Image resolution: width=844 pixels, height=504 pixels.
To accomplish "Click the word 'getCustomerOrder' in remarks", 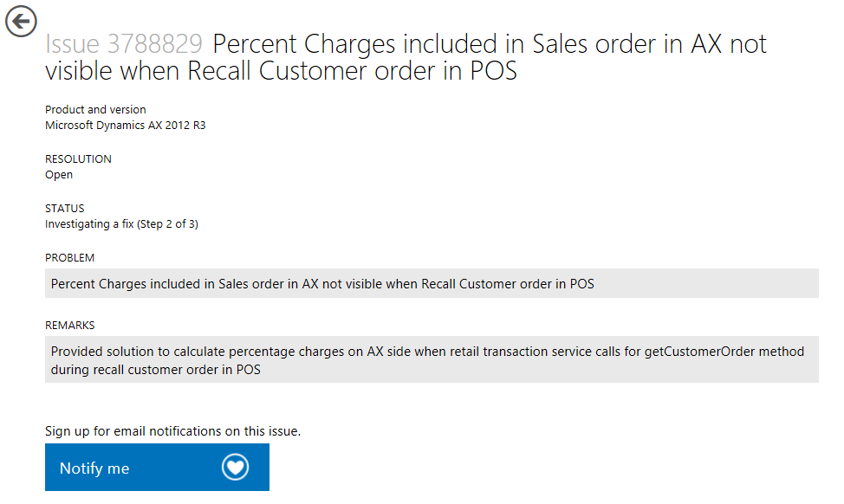I will [x=696, y=352].
